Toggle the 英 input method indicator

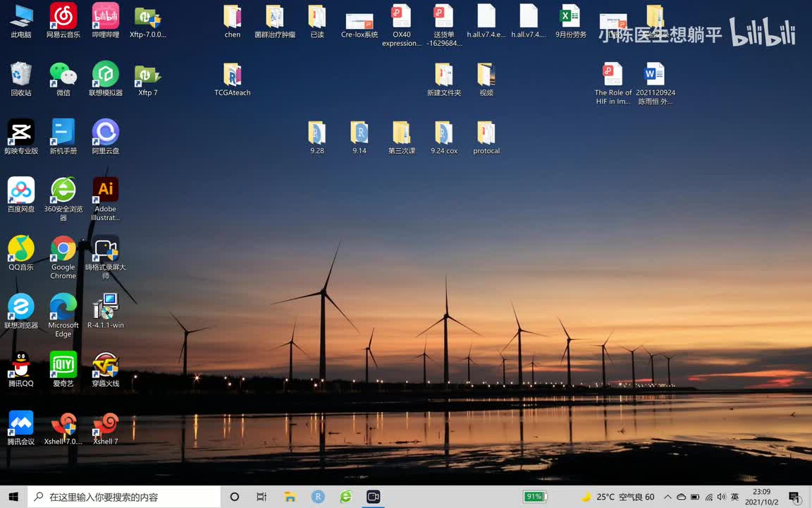[x=735, y=497]
